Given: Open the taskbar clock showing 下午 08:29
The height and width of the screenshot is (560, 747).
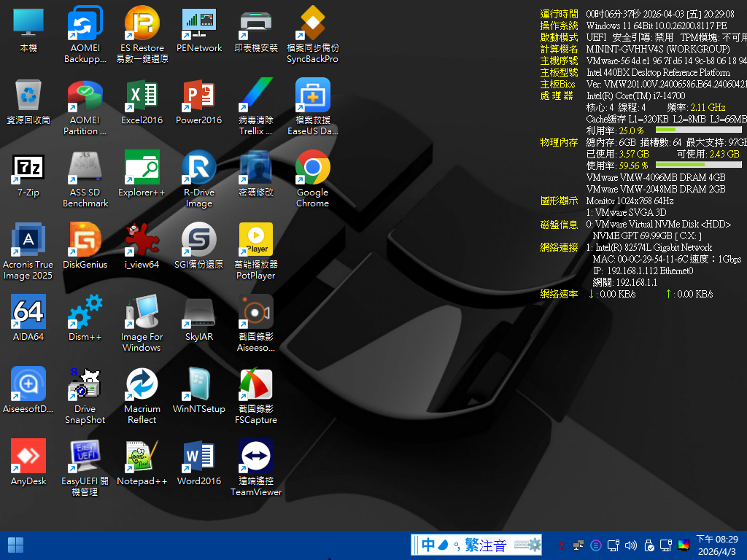Looking at the screenshot, I should point(717,545).
